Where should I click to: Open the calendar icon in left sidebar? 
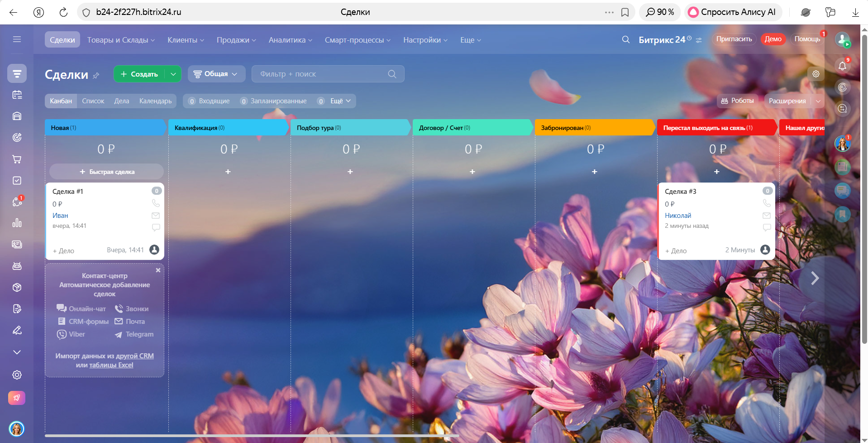point(17,95)
